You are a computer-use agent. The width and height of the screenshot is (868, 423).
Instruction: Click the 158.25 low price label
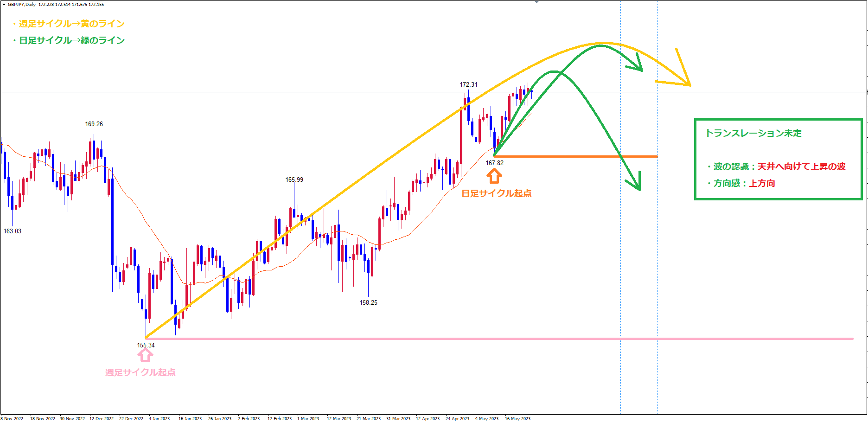[x=368, y=302]
